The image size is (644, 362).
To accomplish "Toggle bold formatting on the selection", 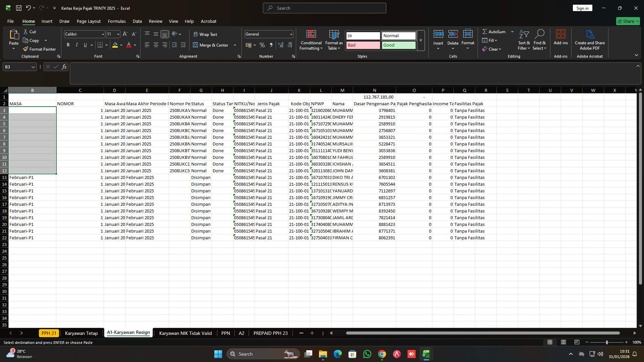I will click(x=68, y=45).
